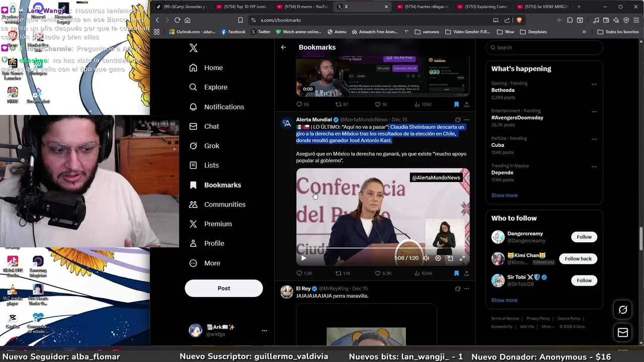Click the Post button
Screen dimensions: 644x362
pyautogui.click(x=224, y=288)
